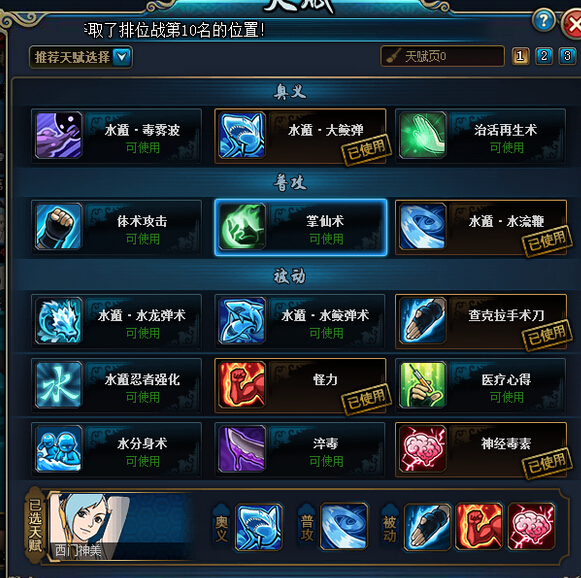Click the 西门神美 character portrait
Image resolution: width=581 pixels, height=578 pixels.
[90, 527]
